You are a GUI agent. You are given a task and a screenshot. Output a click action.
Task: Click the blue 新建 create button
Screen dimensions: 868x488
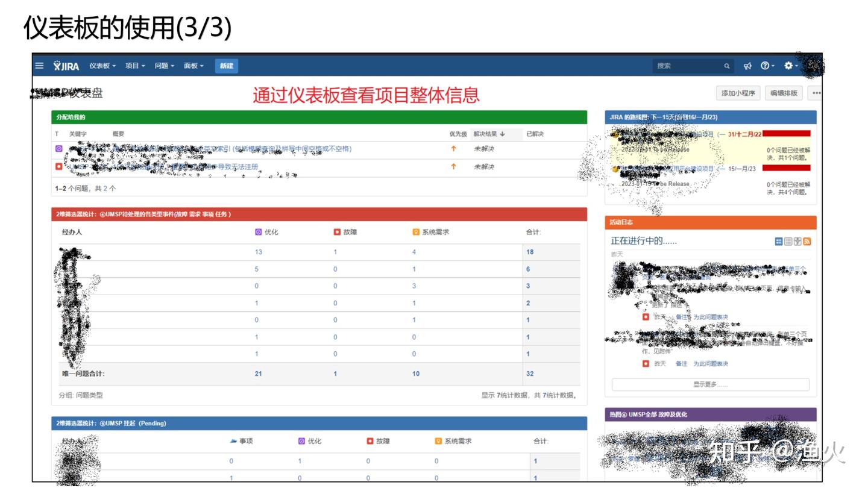point(227,66)
